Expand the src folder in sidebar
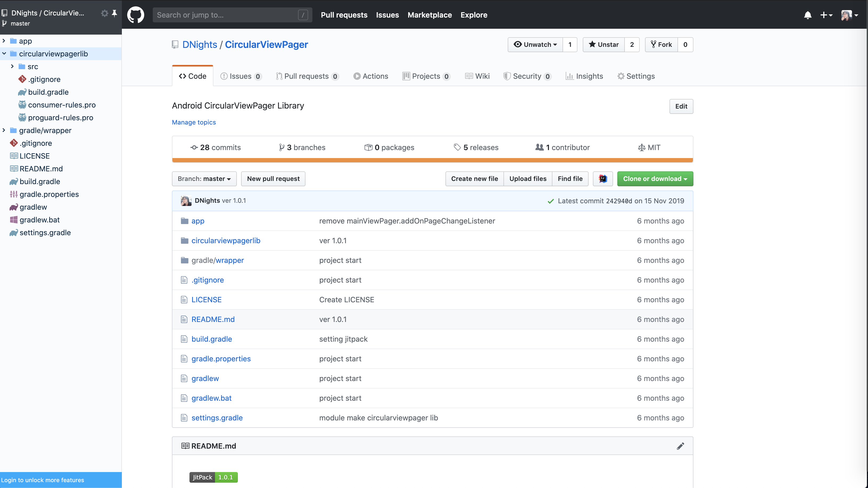 (13, 67)
